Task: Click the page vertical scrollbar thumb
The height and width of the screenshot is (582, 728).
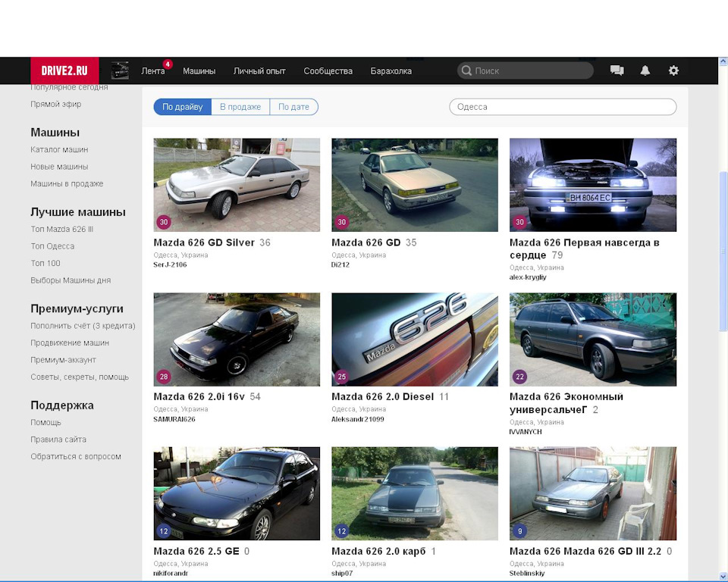Action: click(723, 251)
